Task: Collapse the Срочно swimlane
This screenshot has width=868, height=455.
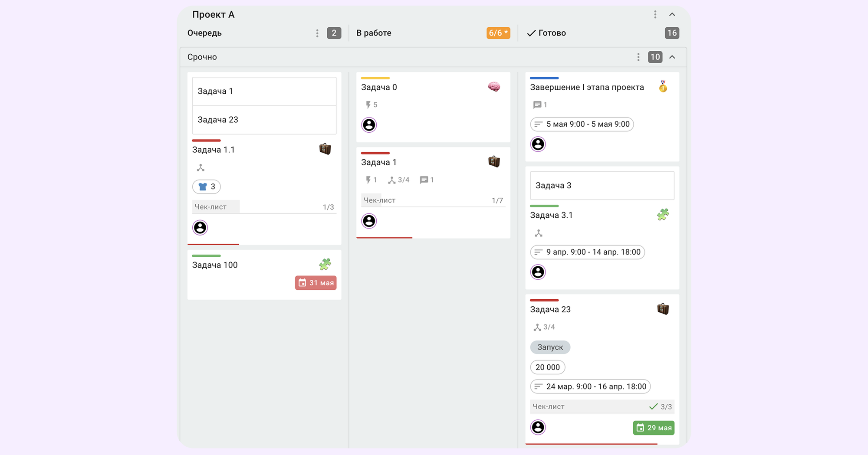Action: [x=672, y=57]
